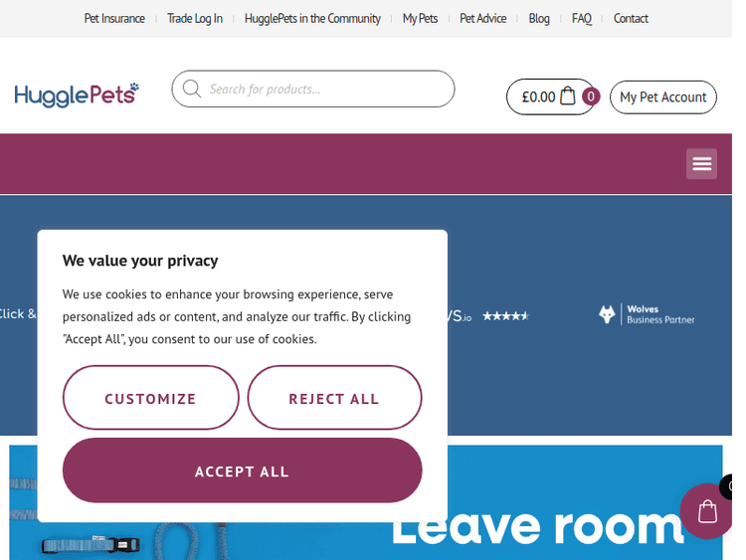746x560 pixels.
Task: Click the HugglePets logo
Action: click(77, 95)
